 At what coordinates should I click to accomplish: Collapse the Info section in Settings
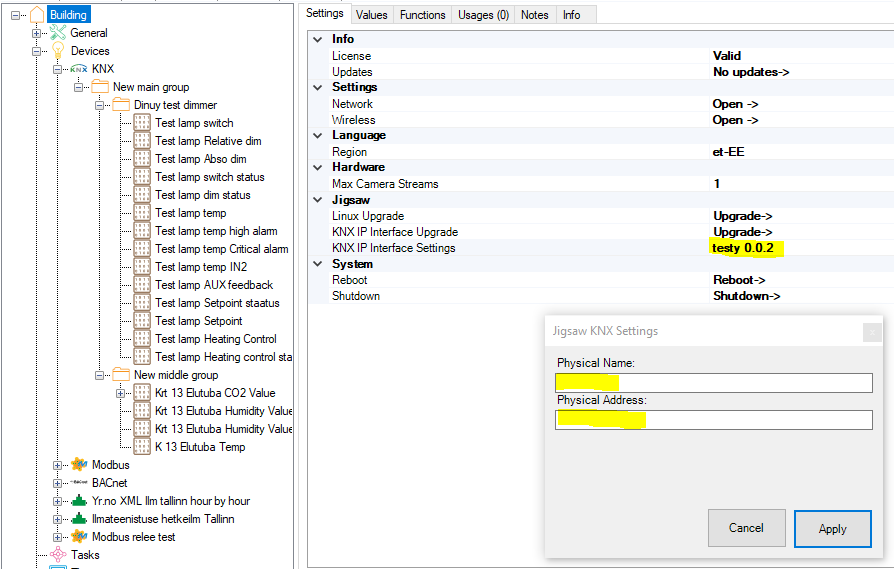(x=317, y=40)
